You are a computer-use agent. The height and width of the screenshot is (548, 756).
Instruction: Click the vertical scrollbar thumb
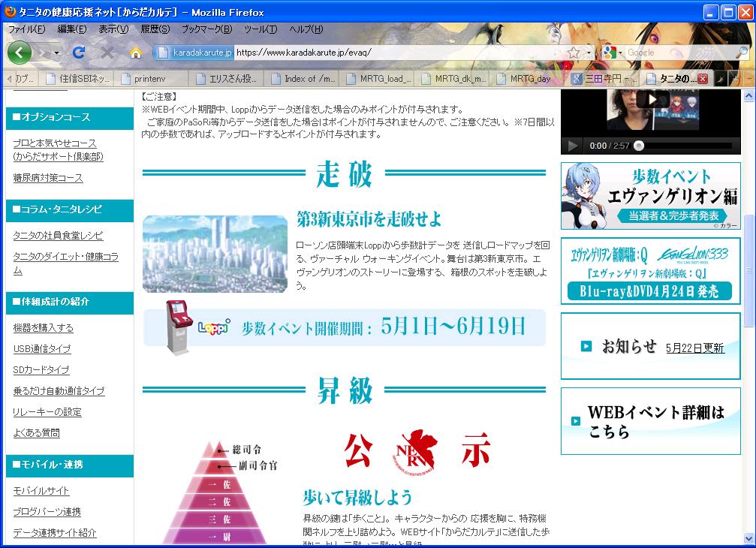[x=748, y=270]
